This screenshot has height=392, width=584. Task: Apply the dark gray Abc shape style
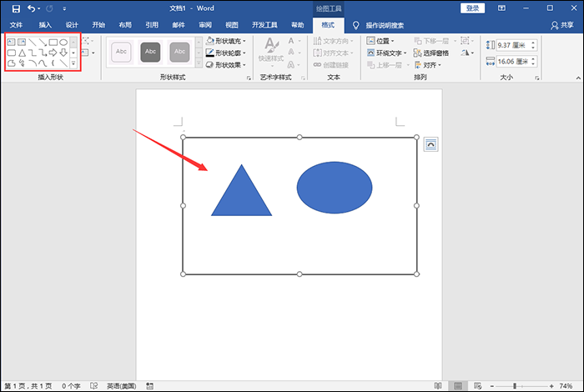coord(150,52)
